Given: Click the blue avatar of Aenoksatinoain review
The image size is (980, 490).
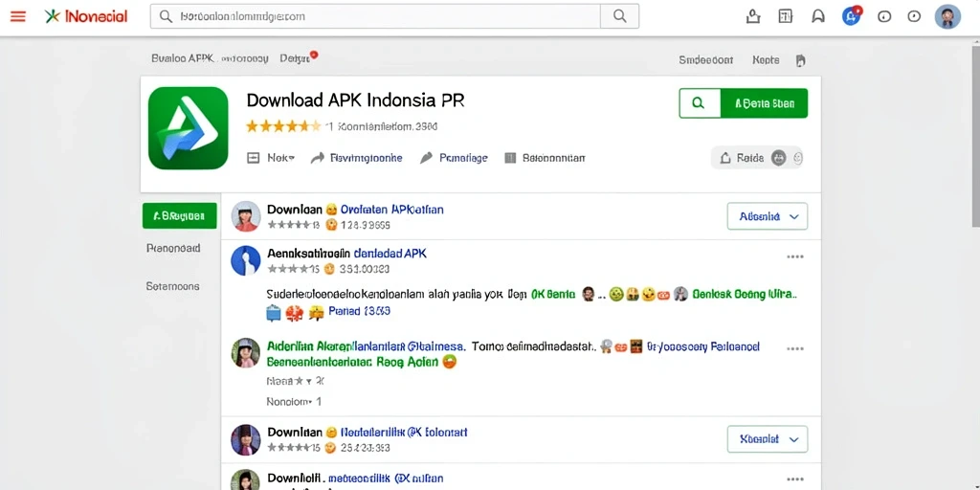Looking at the screenshot, I should [246, 260].
